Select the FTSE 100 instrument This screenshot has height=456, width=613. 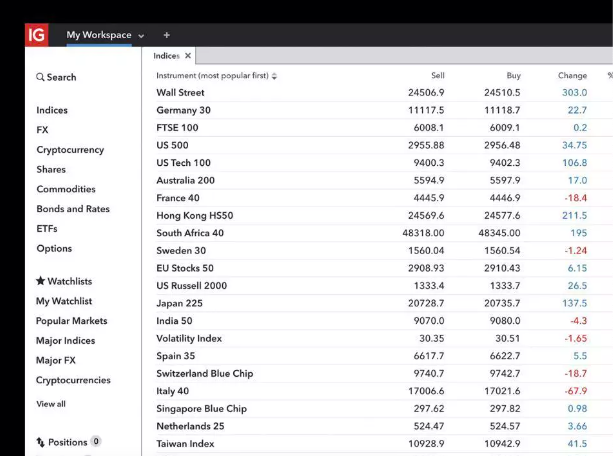(x=177, y=128)
